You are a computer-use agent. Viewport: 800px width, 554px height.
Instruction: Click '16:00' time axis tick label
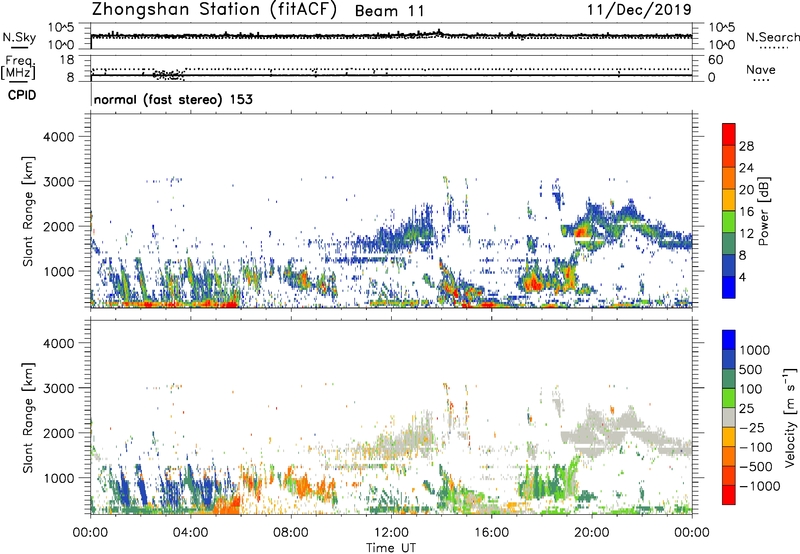coord(491,533)
